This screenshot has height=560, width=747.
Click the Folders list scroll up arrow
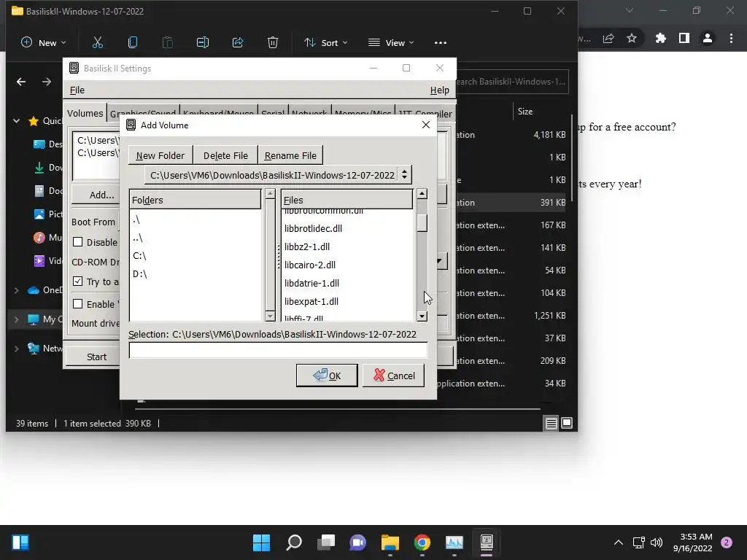[270, 193]
